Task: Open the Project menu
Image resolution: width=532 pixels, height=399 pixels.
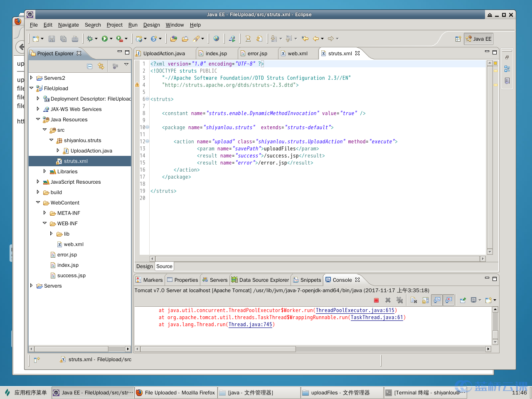Action: point(115,25)
